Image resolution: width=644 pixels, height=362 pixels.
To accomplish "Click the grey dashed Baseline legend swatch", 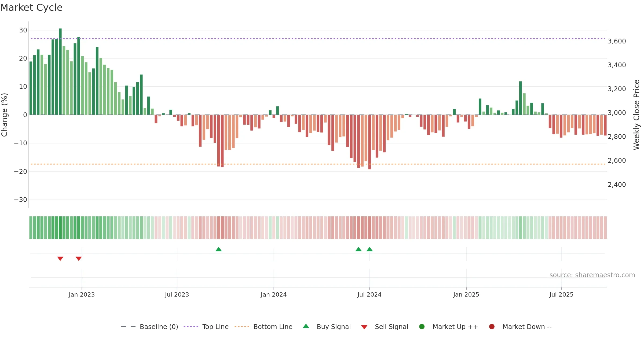I will tap(128, 327).
